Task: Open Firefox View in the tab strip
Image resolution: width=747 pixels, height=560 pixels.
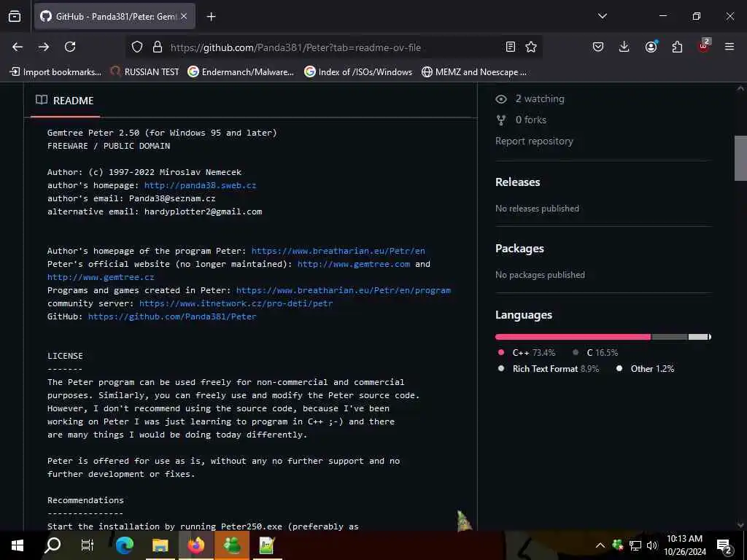Action: click(x=15, y=16)
